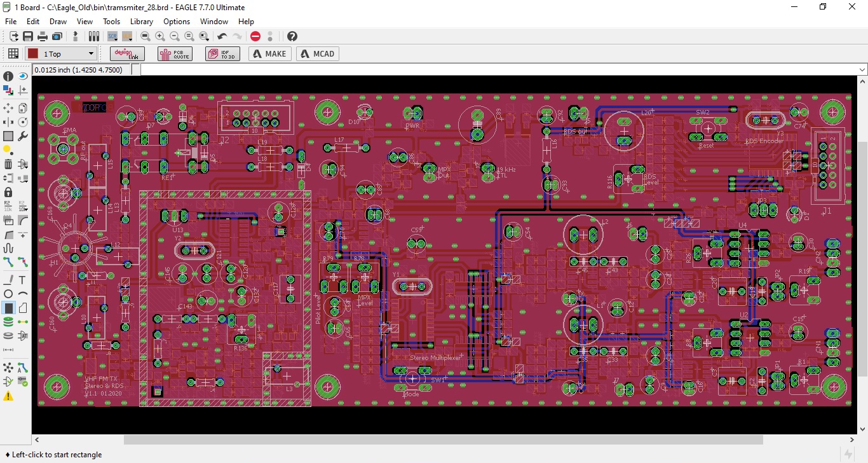The height and width of the screenshot is (463, 868).
Task: Select the Copy tool
Action: coord(23,108)
